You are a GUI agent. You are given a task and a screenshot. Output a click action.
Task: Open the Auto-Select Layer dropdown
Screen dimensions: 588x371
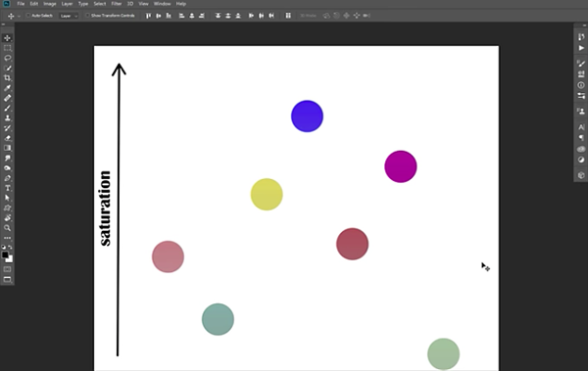click(69, 16)
